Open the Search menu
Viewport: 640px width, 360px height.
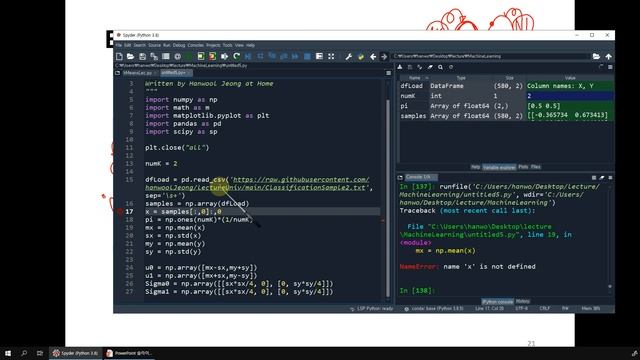point(139,45)
